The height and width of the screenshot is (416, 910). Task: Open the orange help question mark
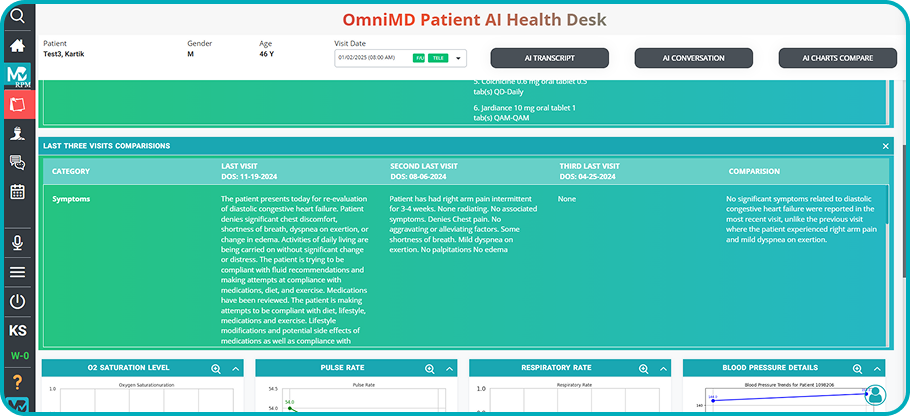tap(18, 382)
